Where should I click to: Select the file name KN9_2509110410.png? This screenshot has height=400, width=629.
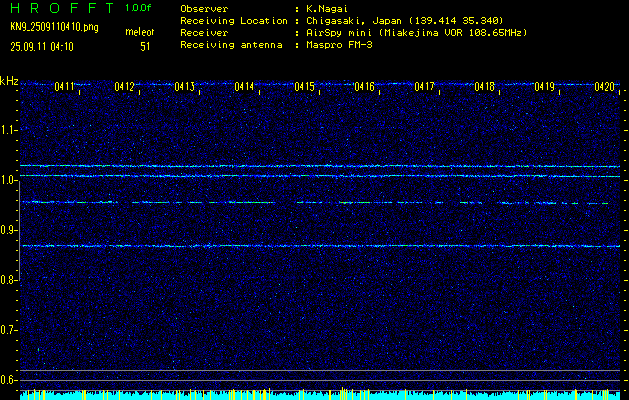point(54,27)
